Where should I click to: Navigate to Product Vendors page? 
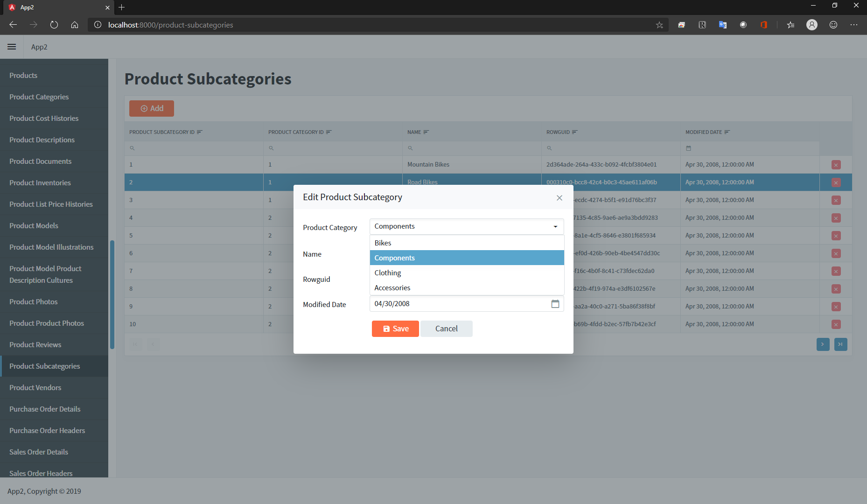coord(35,387)
